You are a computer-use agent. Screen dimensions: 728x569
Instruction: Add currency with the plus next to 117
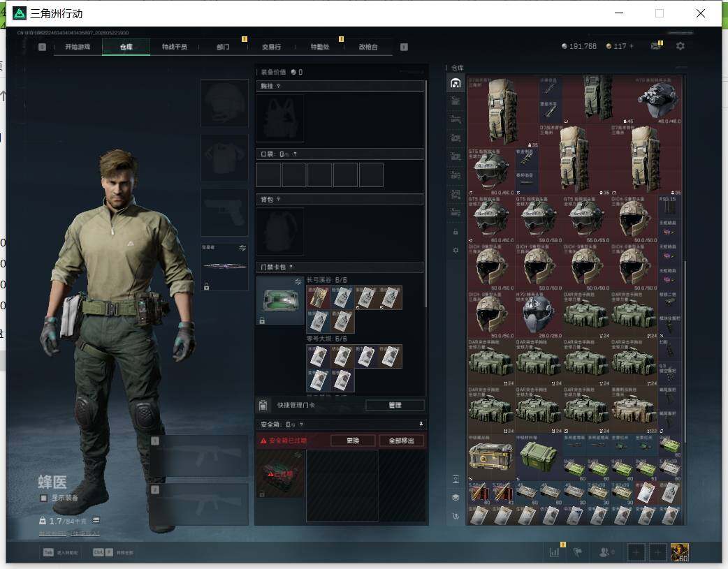point(632,46)
